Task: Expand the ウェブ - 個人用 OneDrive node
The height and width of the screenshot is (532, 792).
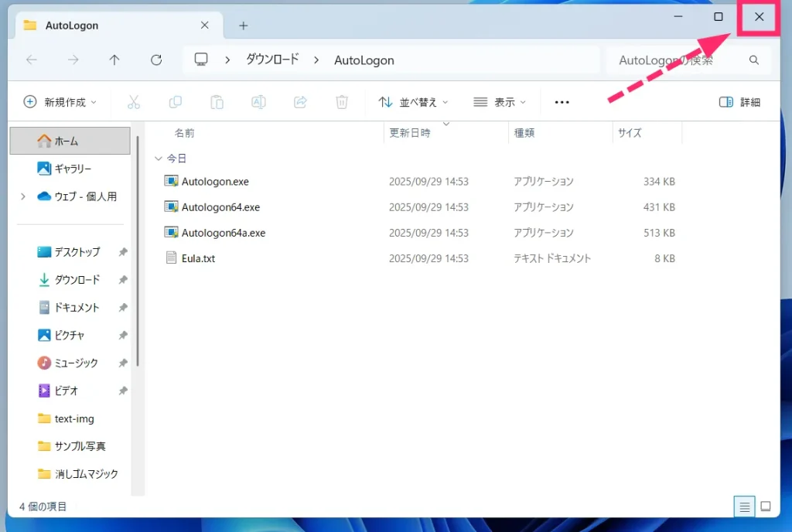Action: point(22,196)
